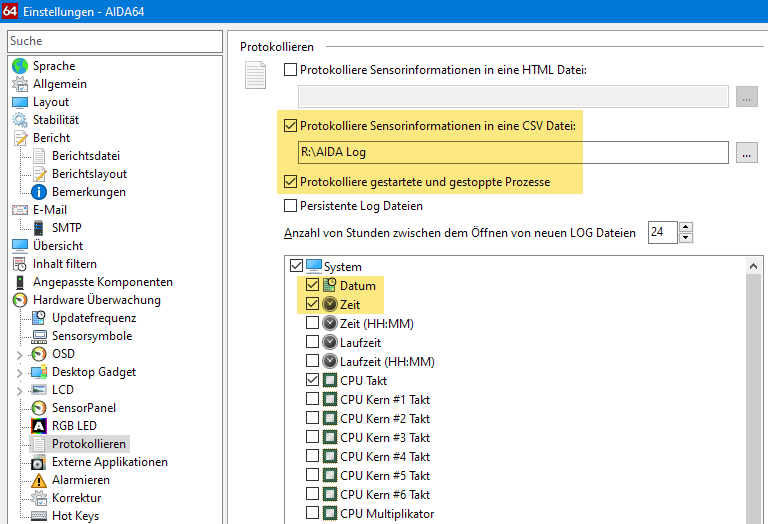Enable Persistente Log Dateien checkbox

(x=290, y=206)
